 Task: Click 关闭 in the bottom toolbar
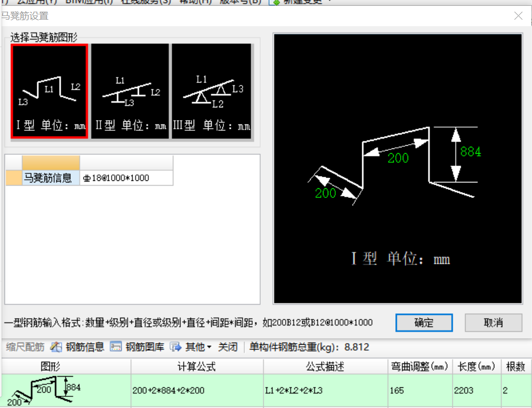pyautogui.click(x=228, y=347)
